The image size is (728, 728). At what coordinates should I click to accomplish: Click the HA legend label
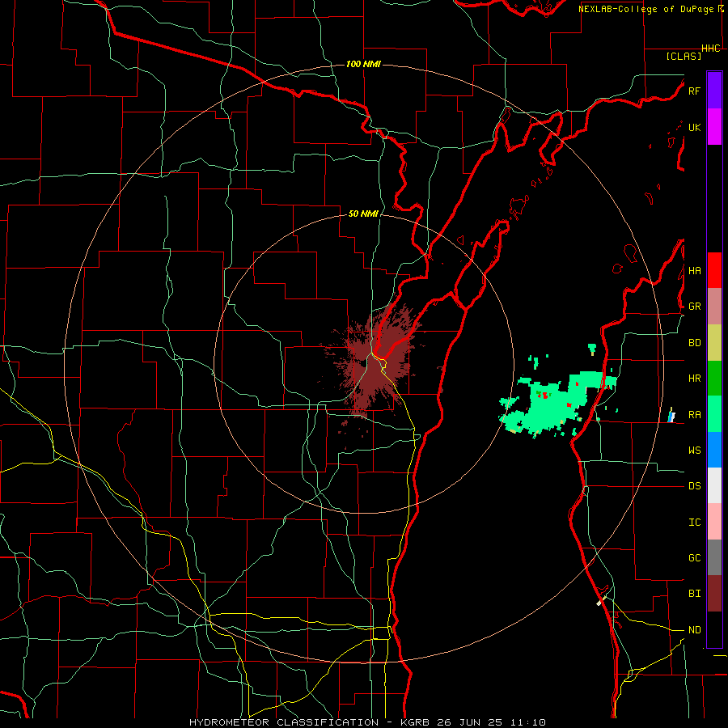coord(694,271)
